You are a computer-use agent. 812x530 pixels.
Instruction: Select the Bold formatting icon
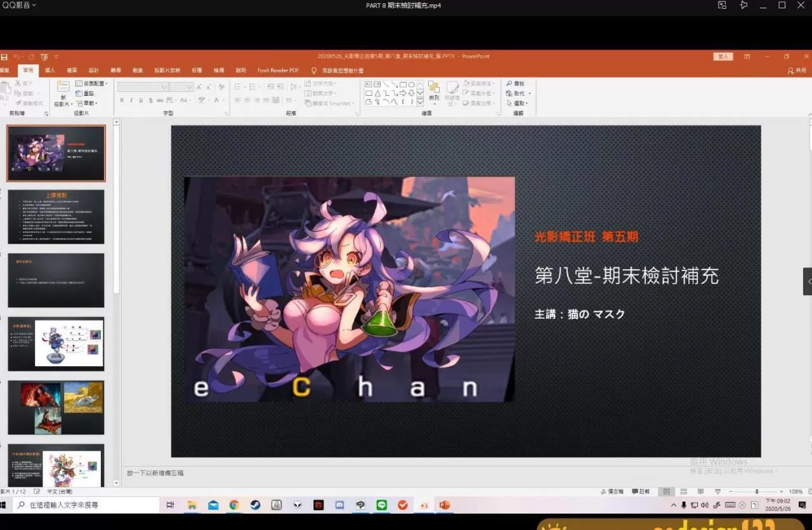(x=122, y=99)
